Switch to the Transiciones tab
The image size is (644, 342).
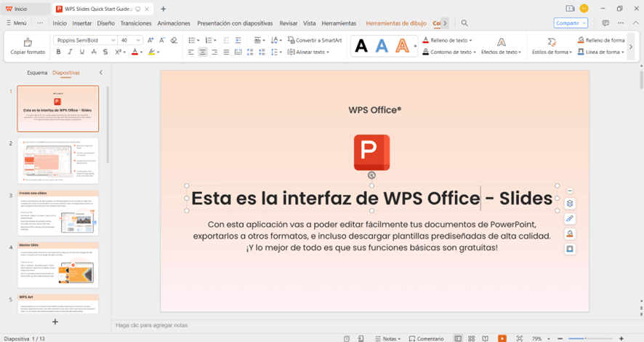(136, 23)
